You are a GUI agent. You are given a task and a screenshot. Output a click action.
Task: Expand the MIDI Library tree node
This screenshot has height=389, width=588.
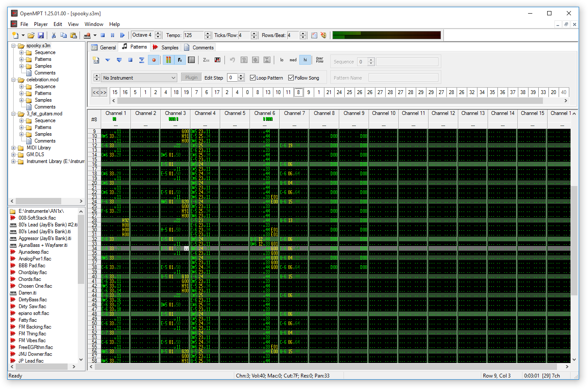coord(14,148)
